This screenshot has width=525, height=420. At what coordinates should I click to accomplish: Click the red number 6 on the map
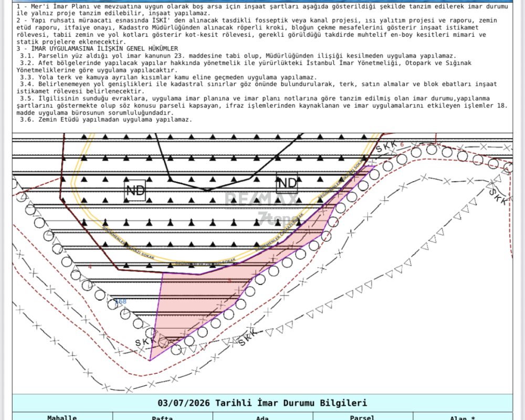pos(402,144)
